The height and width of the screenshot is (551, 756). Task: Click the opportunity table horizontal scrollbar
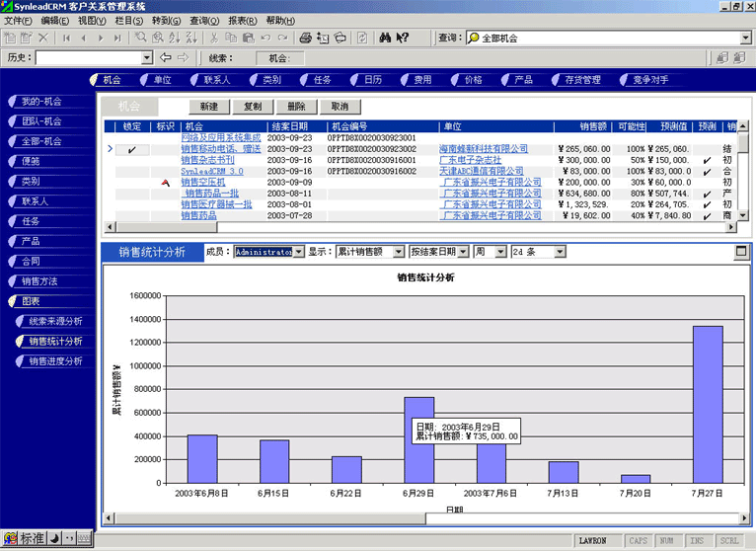[x=424, y=228]
